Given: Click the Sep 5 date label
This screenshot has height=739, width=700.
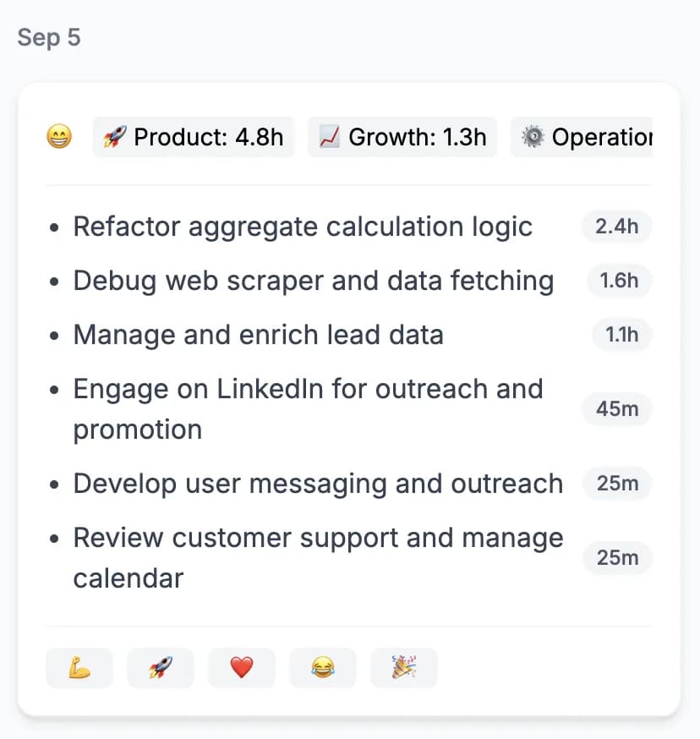Looking at the screenshot, I should (48, 37).
